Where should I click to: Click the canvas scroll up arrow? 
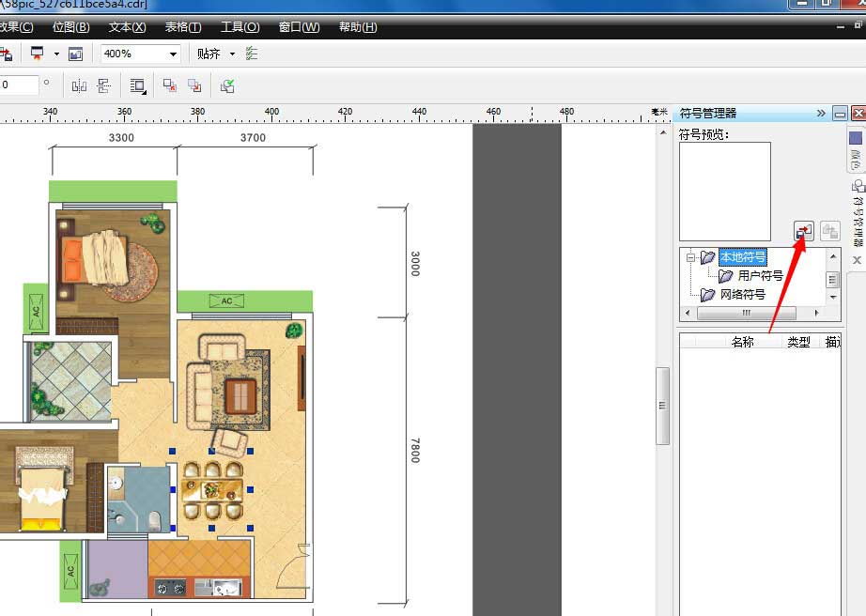663,132
